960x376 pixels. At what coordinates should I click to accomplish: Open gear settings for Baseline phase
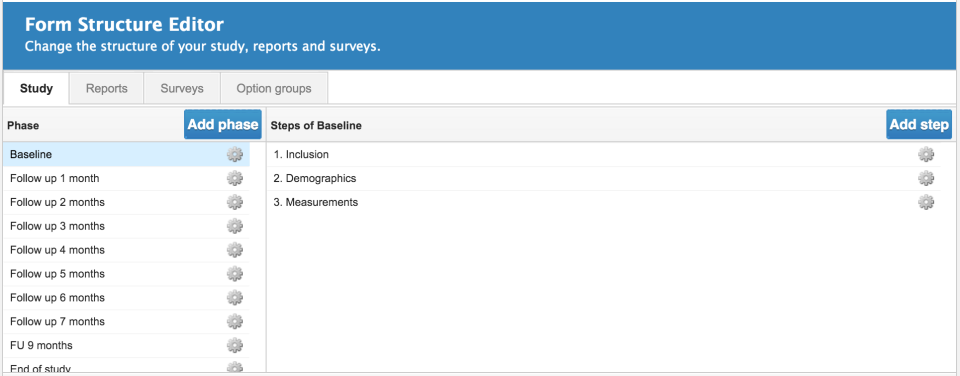[234, 154]
